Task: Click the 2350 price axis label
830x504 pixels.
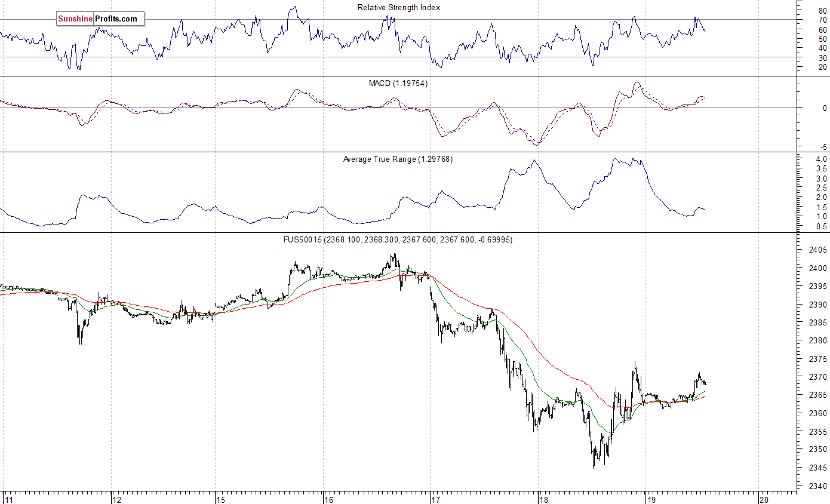Action: [x=819, y=449]
